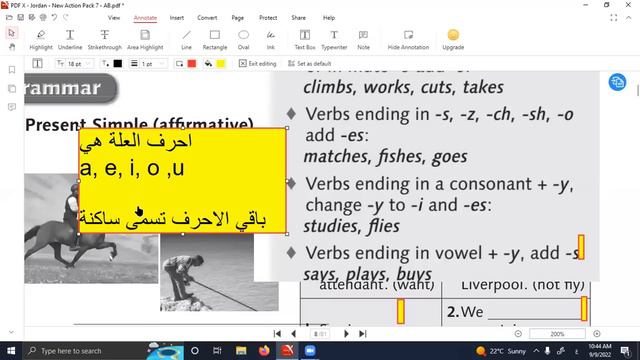This screenshot has height=360, width=640.
Task: Click Set as default button
Action: (309, 64)
